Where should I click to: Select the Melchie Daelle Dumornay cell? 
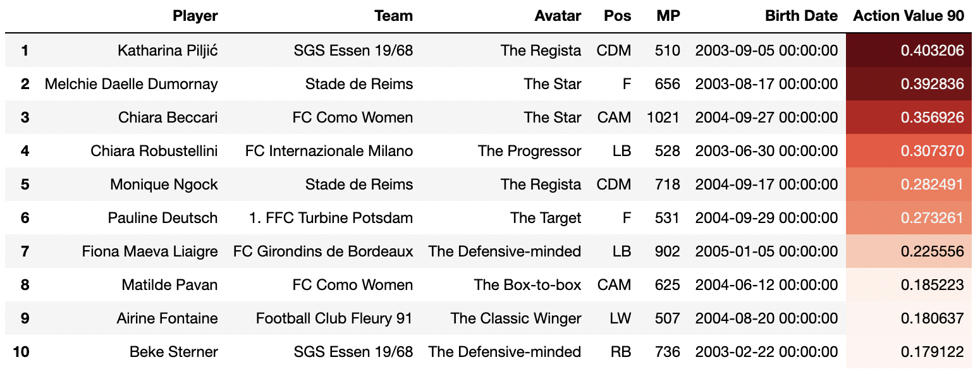(x=131, y=84)
